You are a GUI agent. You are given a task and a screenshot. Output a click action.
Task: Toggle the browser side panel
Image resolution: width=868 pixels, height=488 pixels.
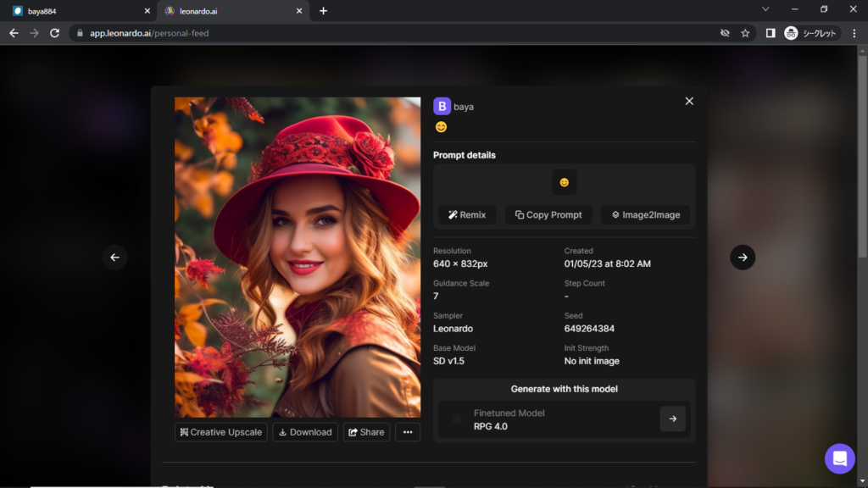pos(770,33)
